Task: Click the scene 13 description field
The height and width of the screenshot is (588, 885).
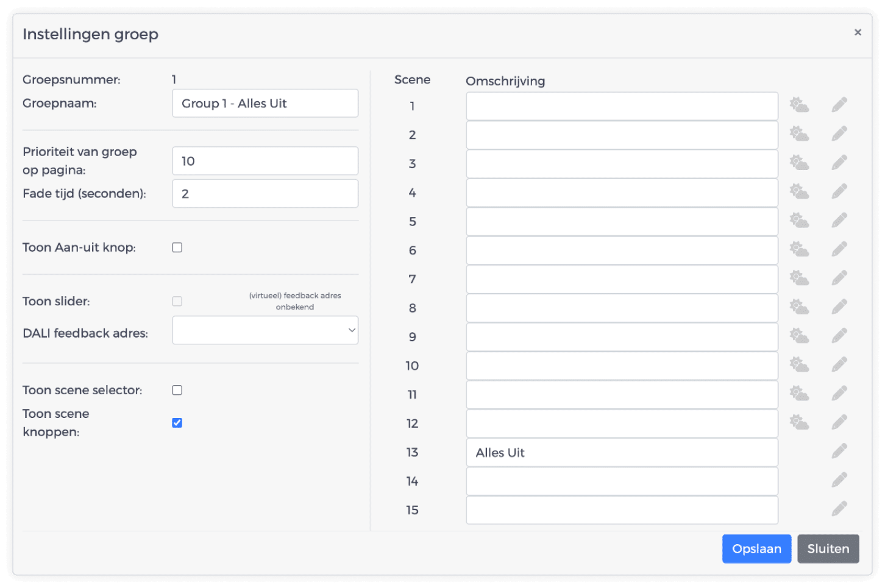Action: click(x=622, y=453)
